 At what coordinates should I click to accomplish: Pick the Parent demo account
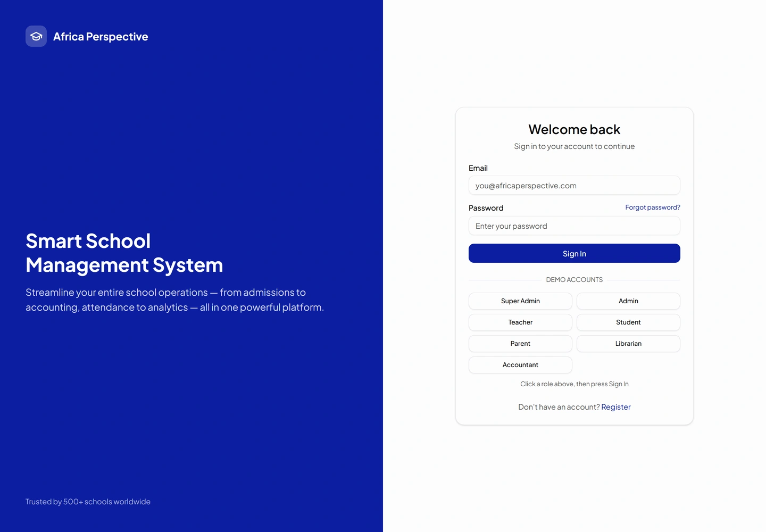(520, 344)
